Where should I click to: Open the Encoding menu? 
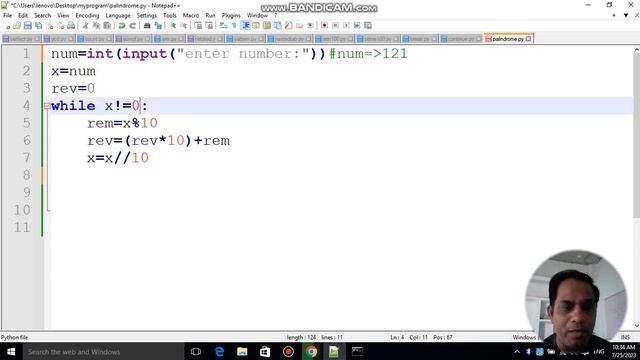(x=87, y=16)
